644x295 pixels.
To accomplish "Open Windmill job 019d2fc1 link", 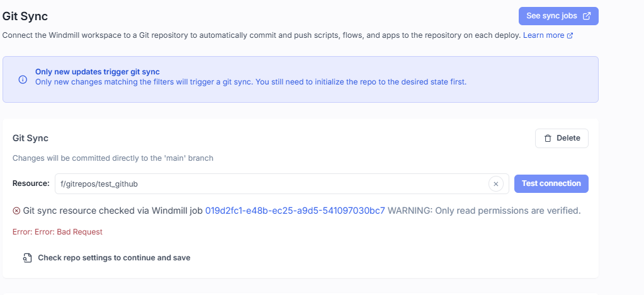I will coord(295,211).
